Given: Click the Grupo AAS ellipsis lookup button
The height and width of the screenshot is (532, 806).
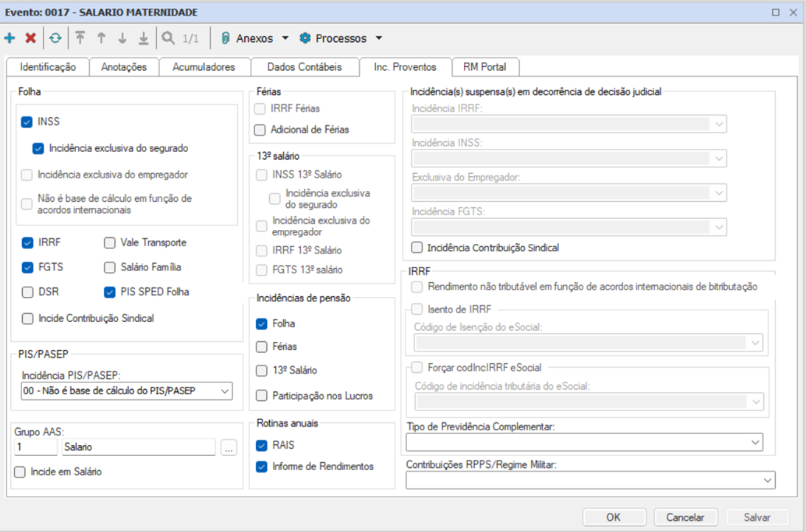Looking at the screenshot, I should tap(229, 447).
